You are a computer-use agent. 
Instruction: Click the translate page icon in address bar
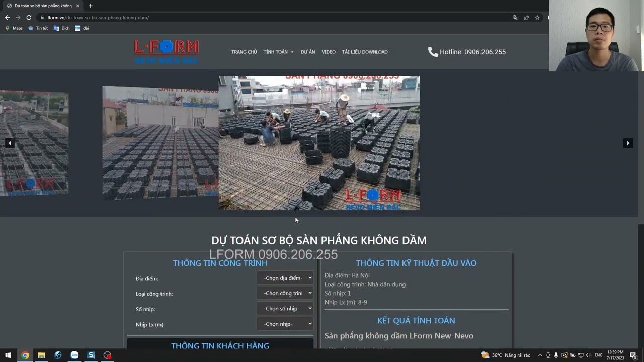516,17
